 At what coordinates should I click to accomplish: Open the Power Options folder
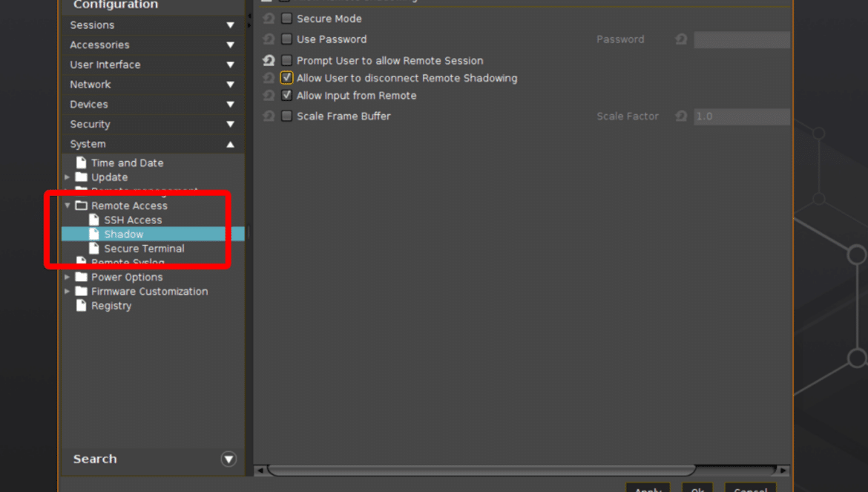[x=127, y=277]
